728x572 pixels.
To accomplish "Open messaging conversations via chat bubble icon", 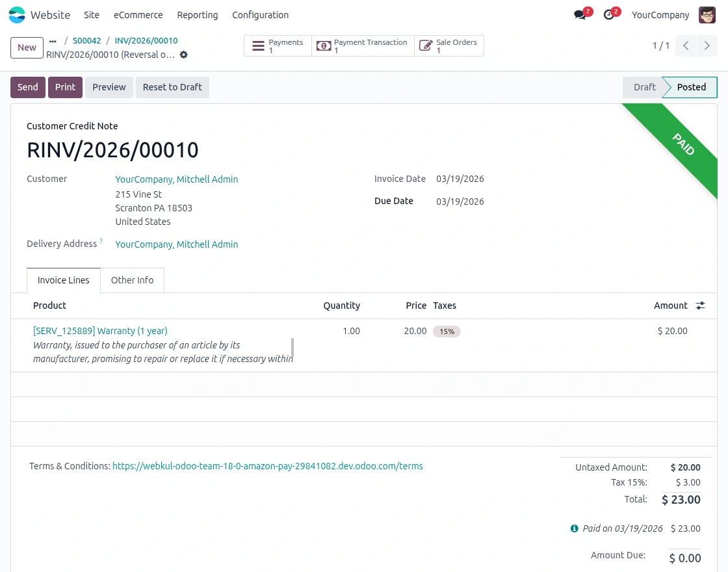I will [x=579, y=14].
